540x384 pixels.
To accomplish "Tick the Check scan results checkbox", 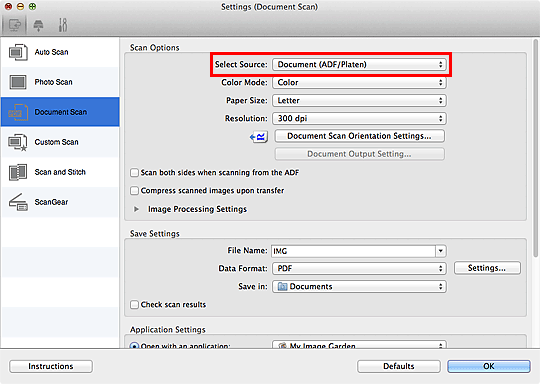I will click(x=134, y=304).
